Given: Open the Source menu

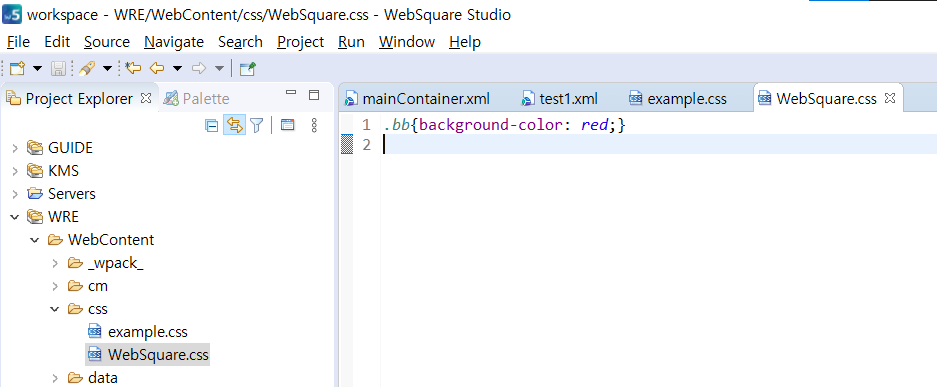Looking at the screenshot, I should (x=107, y=42).
